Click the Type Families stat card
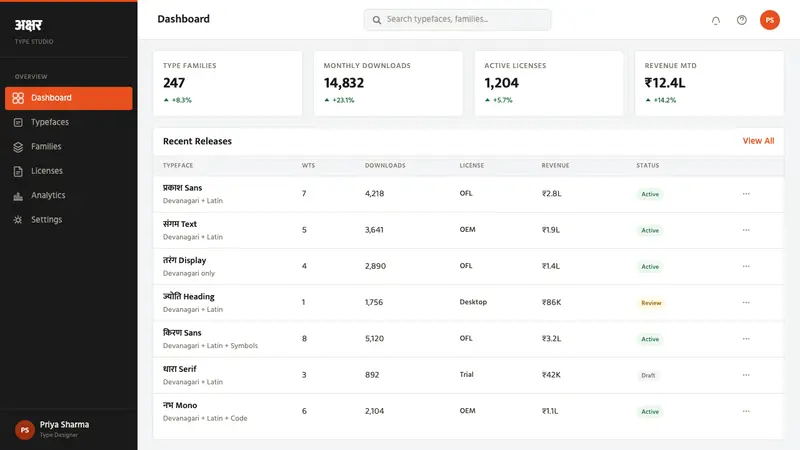 tap(228, 83)
